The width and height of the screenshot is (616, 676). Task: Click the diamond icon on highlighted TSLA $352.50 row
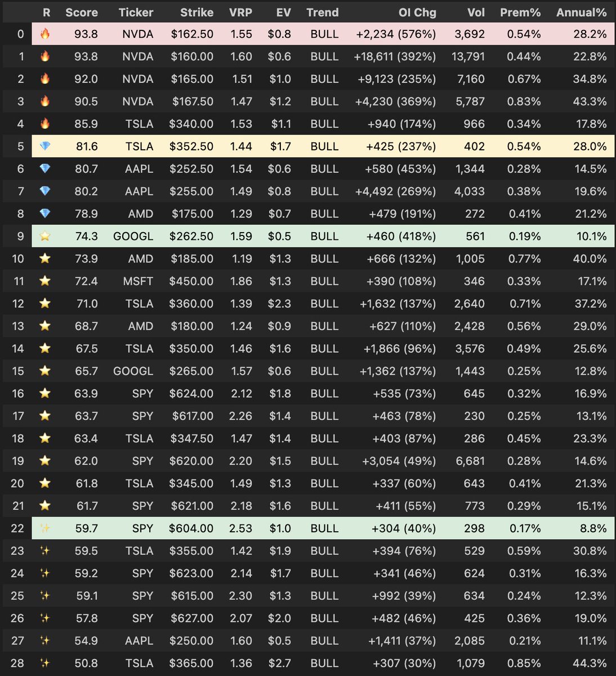pos(45,146)
